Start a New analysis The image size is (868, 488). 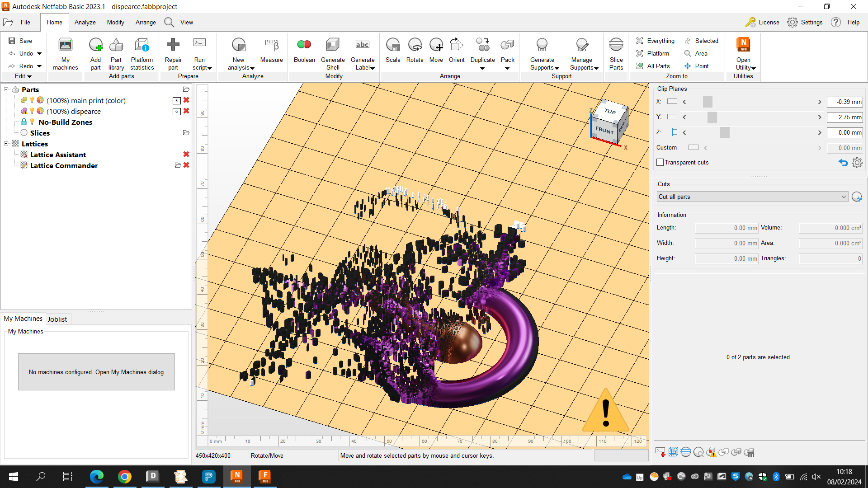(239, 54)
